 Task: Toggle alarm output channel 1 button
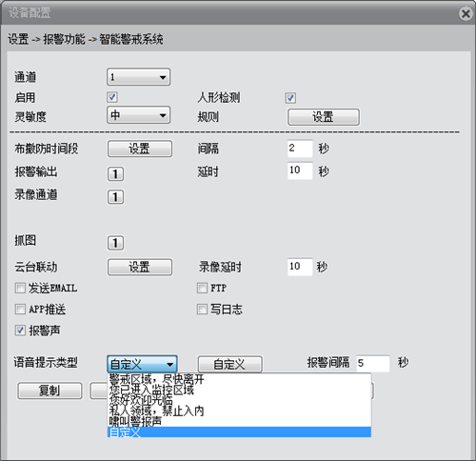[115, 174]
